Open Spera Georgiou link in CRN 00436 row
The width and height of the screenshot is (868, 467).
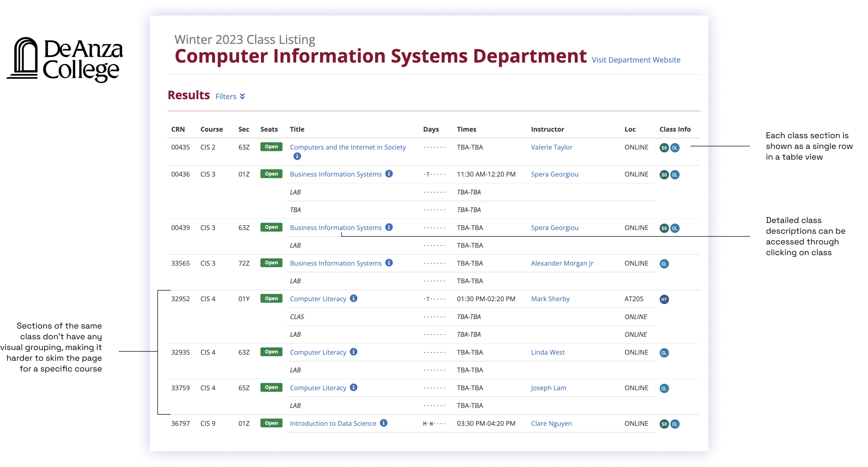pos(554,174)
